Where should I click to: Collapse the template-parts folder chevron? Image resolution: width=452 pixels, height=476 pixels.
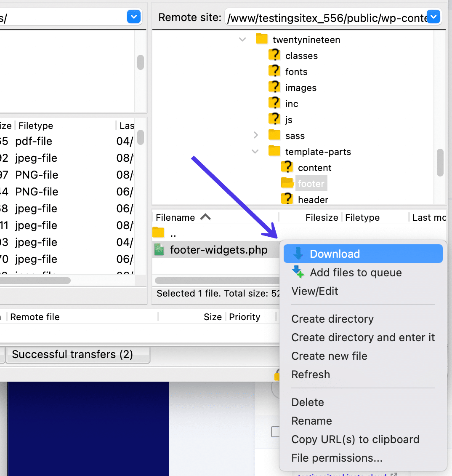pyautogui.click(x=255, y=151)
